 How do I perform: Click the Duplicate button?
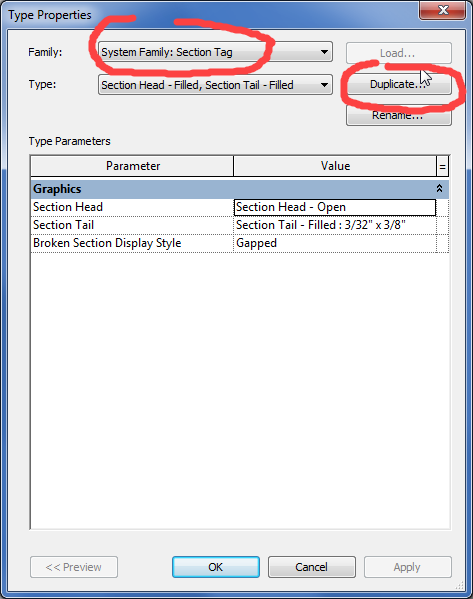click(x=398, y=84)
